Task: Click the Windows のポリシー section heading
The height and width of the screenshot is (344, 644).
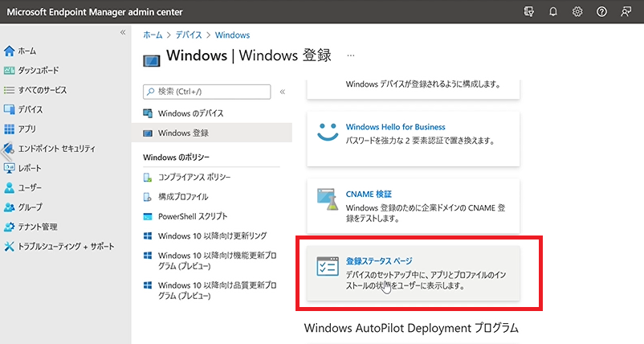Action: coord(176,158)
